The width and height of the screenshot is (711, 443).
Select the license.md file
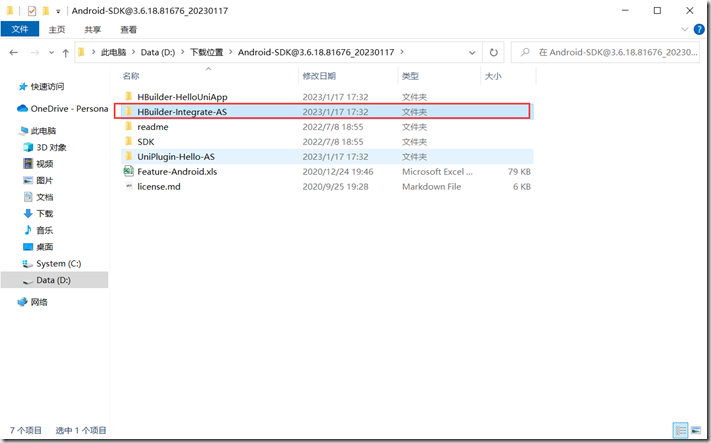[158, 187]
